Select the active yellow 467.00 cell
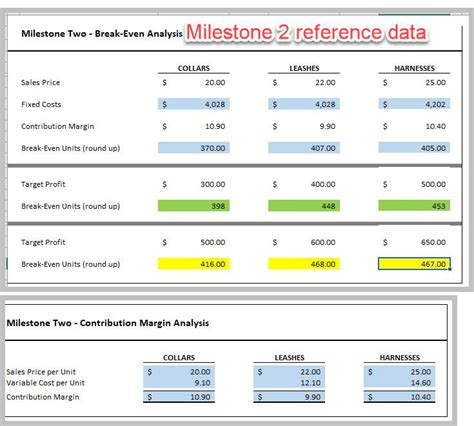Screen dimensions: 474x426 point(414,264)
